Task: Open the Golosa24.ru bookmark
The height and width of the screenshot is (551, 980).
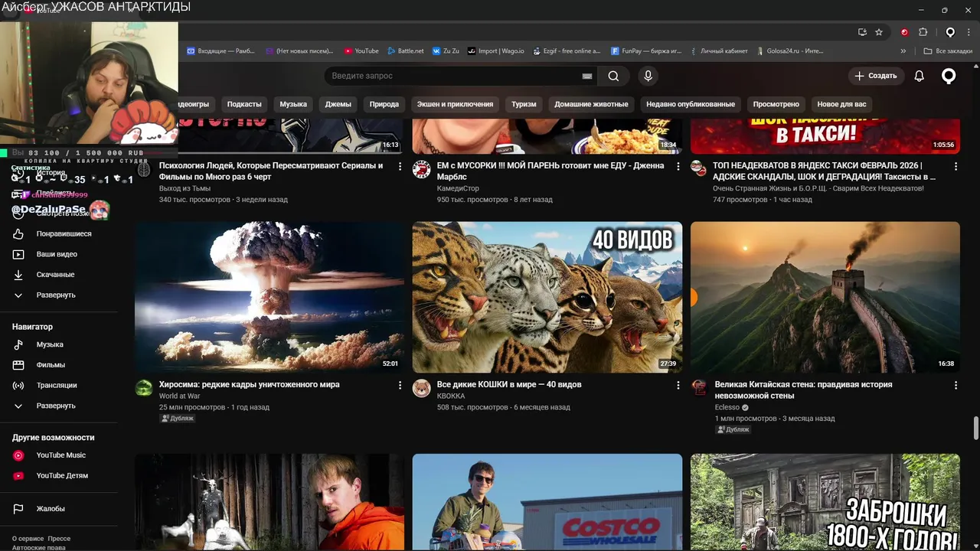Action: pyautogui.click(x=790, y=51)
